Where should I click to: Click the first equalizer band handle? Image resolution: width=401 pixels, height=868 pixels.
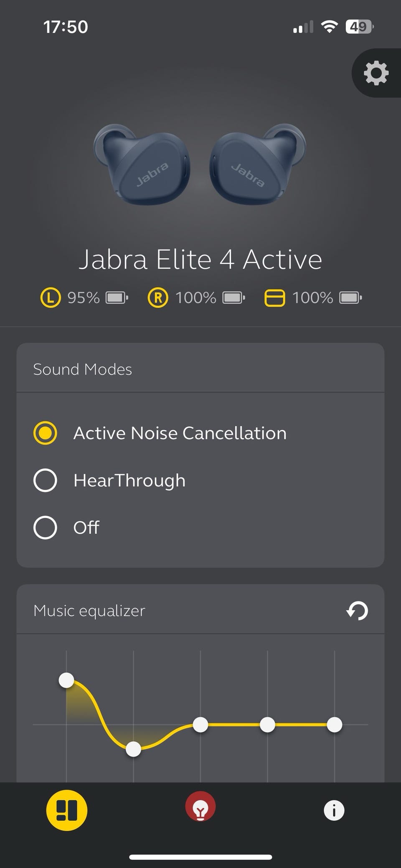click(66, 680)
